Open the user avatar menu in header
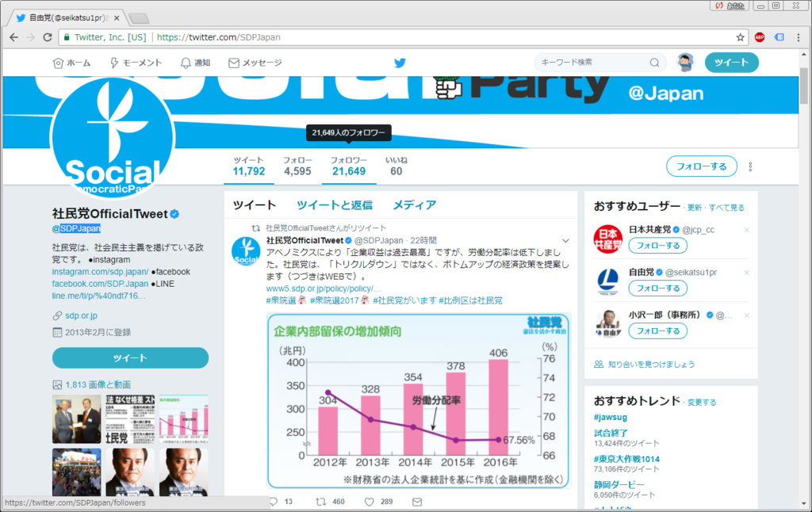Image resolution: width=812 pixels, height=512 pixels. click(686, 63)
